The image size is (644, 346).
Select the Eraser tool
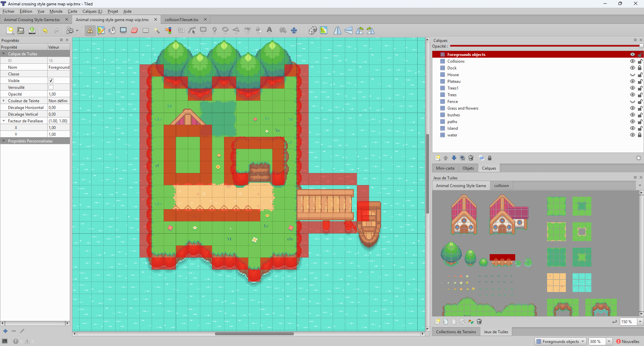pos(134,31)
